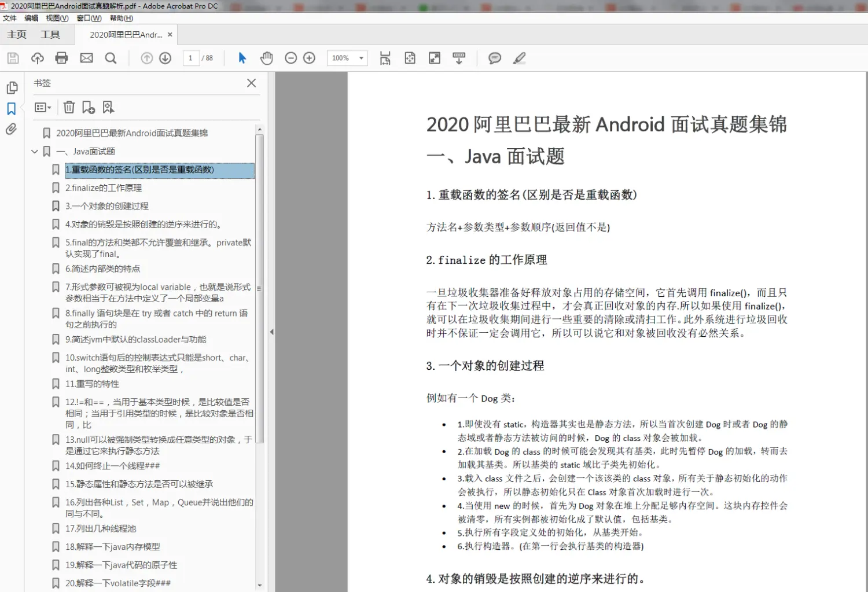Click the new bookmark icon
The height and width of the screenshot is (592, 868).
(89, 107)
